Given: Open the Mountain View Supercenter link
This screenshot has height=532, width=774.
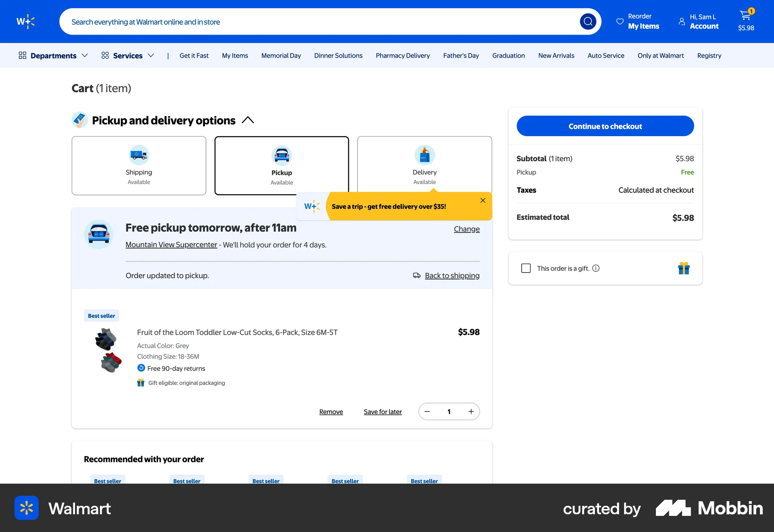Looking at the screenshot, I should (x=171, y=245).
